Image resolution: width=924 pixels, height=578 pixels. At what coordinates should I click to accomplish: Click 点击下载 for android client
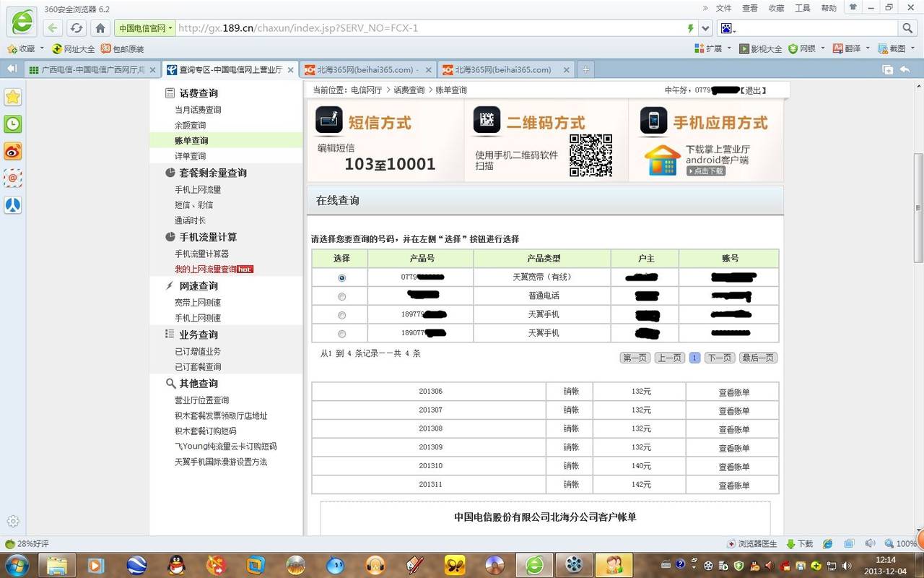click(705, 171)
